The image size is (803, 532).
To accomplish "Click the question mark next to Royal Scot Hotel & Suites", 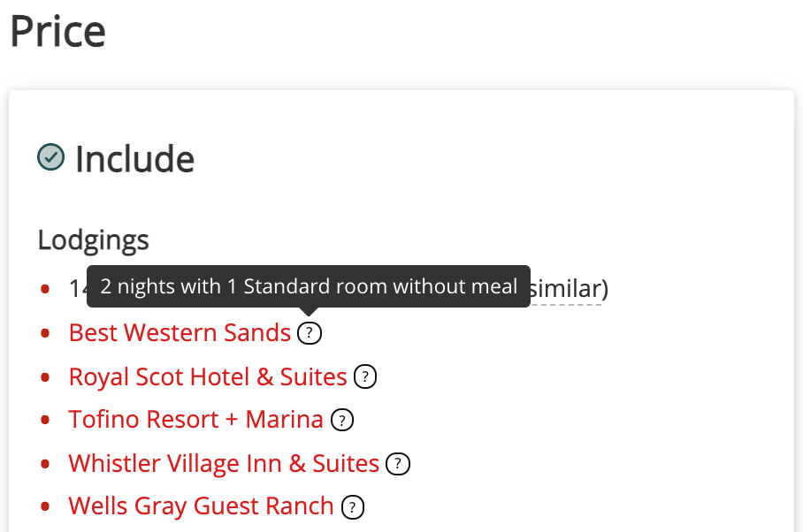I will click(365, 377).
